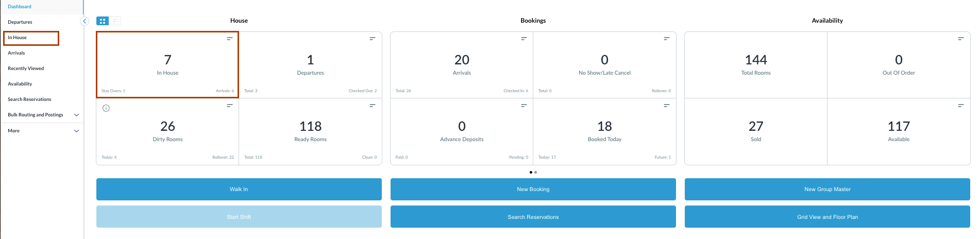980x239 pixels.
Task: Open the Departures tile options menu icon
Action: pos(373,39)
